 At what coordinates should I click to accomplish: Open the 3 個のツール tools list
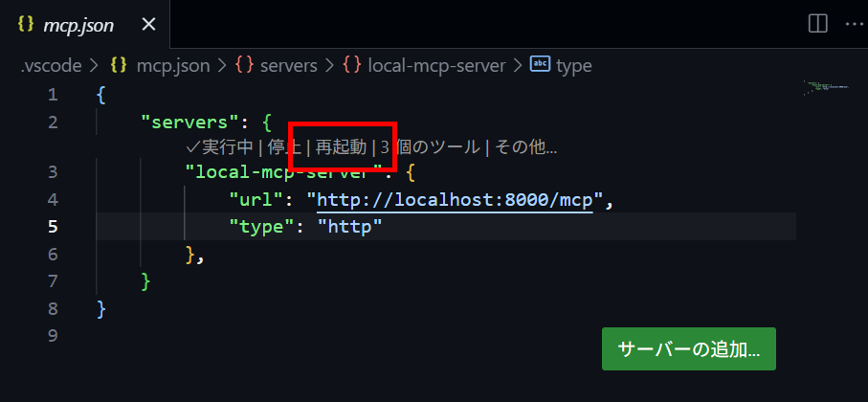(430, 147)
